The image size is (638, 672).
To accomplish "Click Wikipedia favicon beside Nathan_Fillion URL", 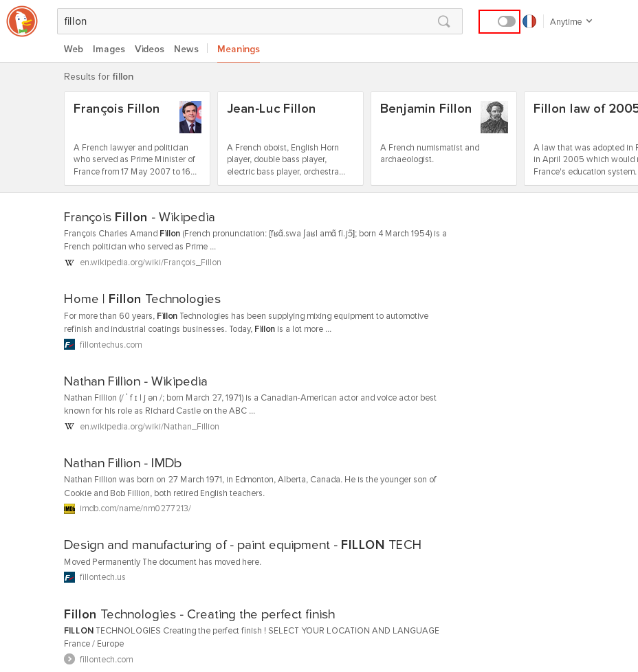I will pos(69,427).
